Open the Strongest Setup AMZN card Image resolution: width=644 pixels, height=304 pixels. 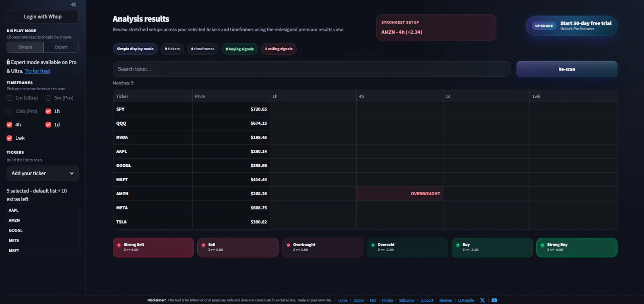pyautogui.click(x=436, y=27)
